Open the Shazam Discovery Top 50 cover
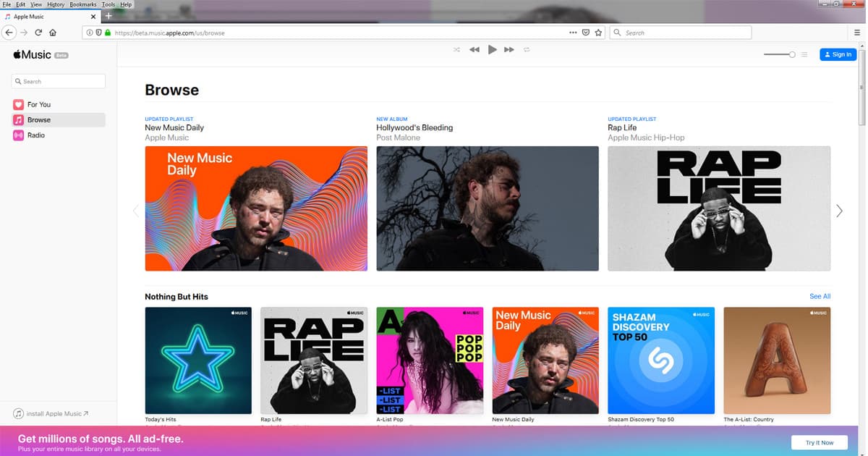The width and height of the screenshot is (868, 456). pyautogui.click(x=661, y=360)
